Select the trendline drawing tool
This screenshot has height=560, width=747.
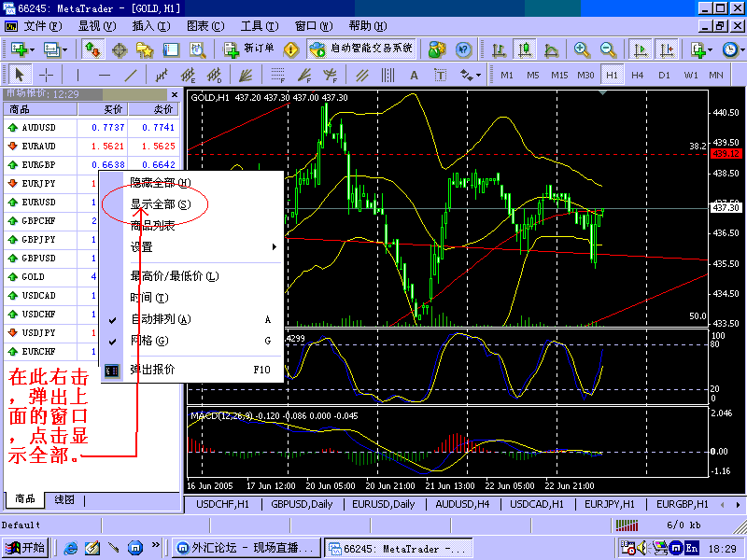[131, 76]
